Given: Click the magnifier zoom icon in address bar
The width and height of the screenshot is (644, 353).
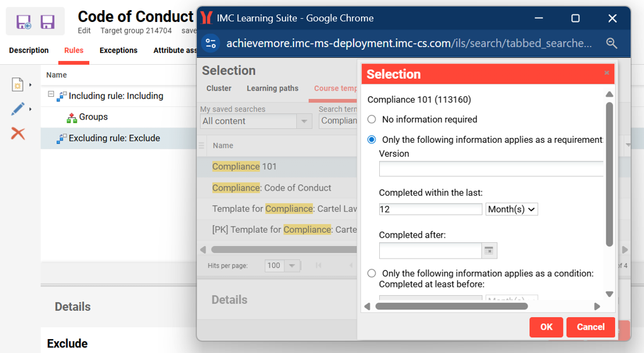Looking at the screenshot, I should coord(611,43).
